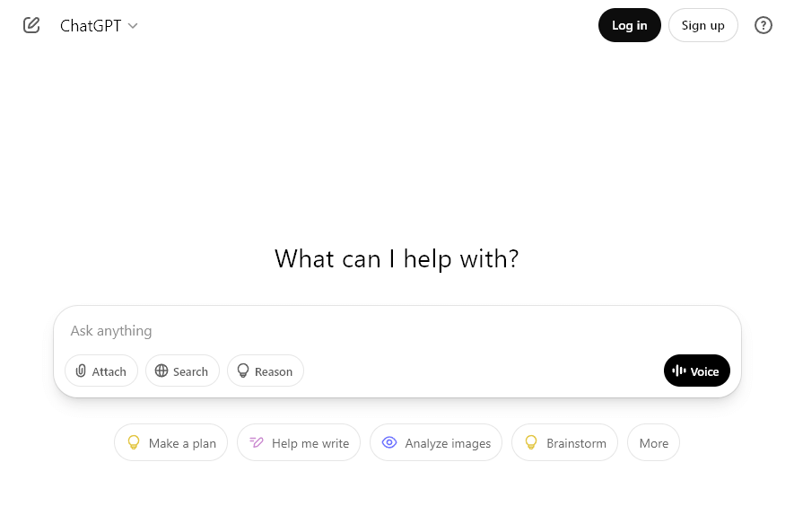
Task: Click the eye icon on Analyze images
Action: click(x=389, y=442)
